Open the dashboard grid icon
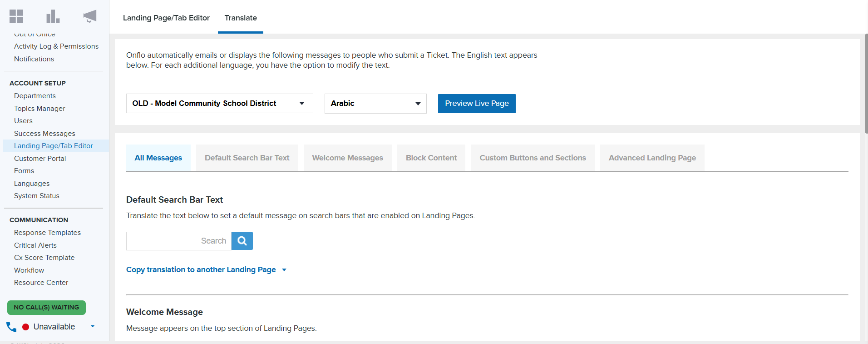This screenshot has height=344, width=868. [x=16, y=16]
